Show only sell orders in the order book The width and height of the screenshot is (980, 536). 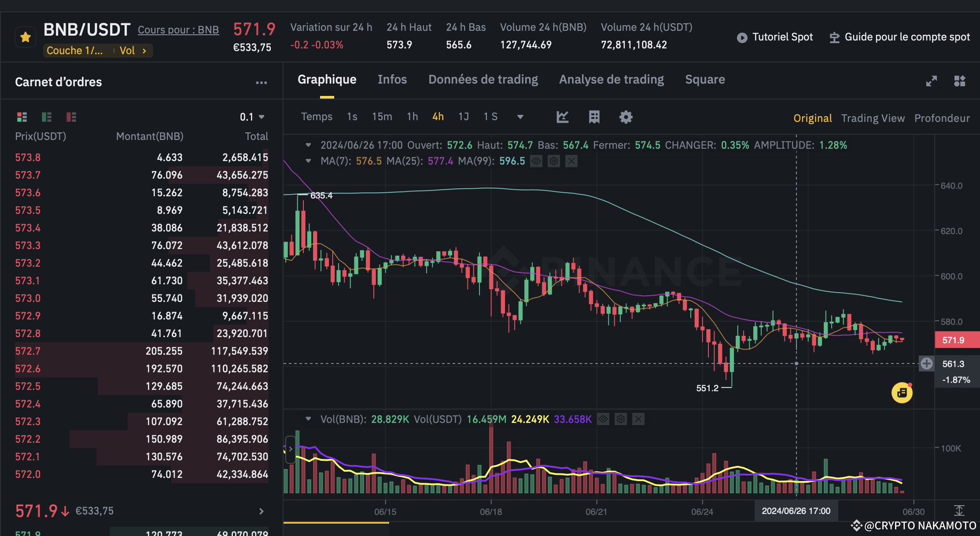coord(71,117)
